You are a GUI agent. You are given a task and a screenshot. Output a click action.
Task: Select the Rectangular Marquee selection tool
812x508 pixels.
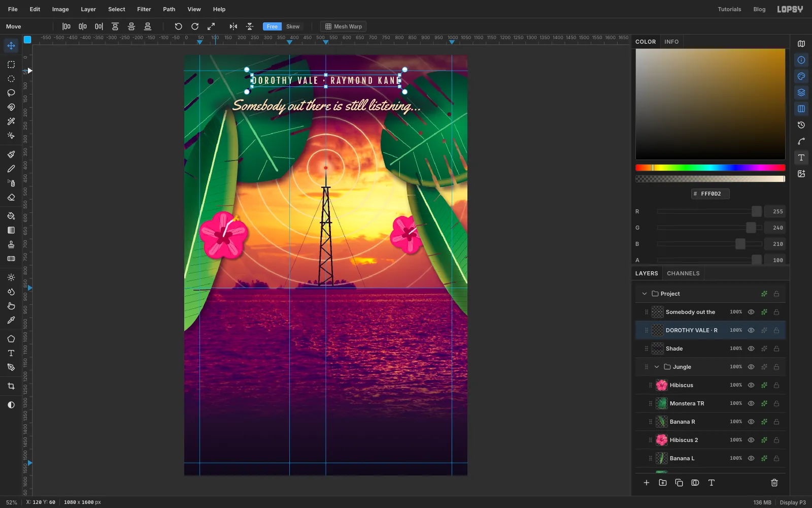11,65
